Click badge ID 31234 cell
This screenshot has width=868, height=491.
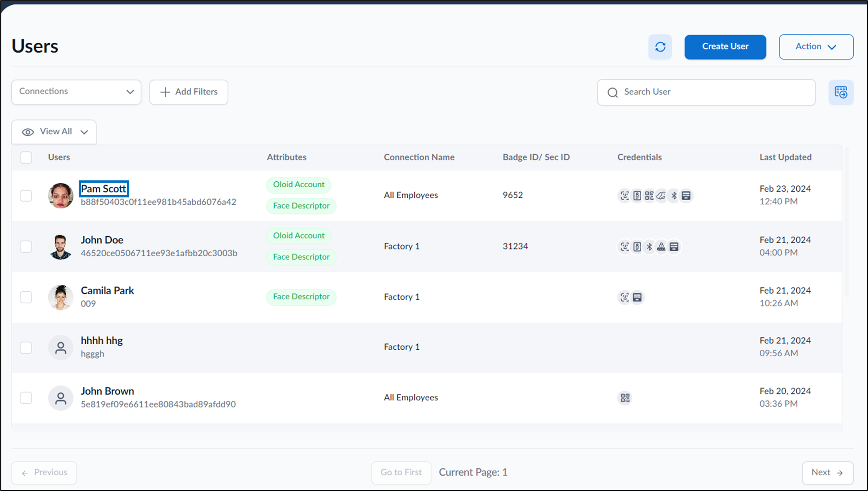coord(515,246)
